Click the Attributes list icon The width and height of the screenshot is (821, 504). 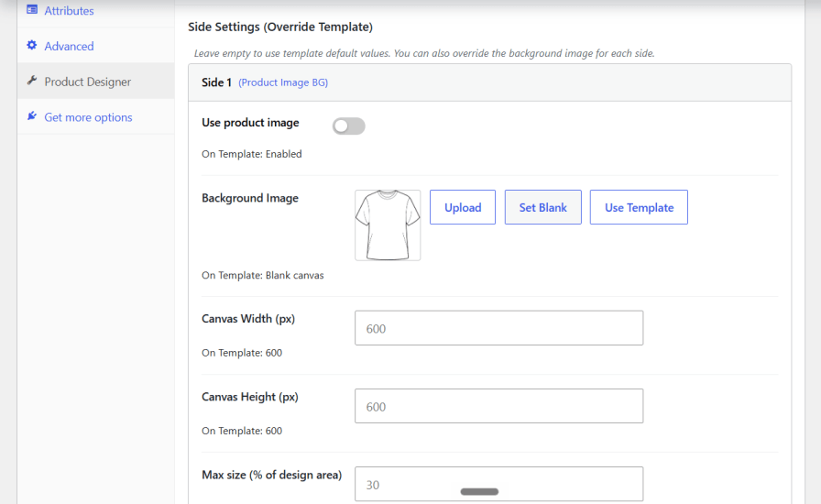click(x=32, y=9)
